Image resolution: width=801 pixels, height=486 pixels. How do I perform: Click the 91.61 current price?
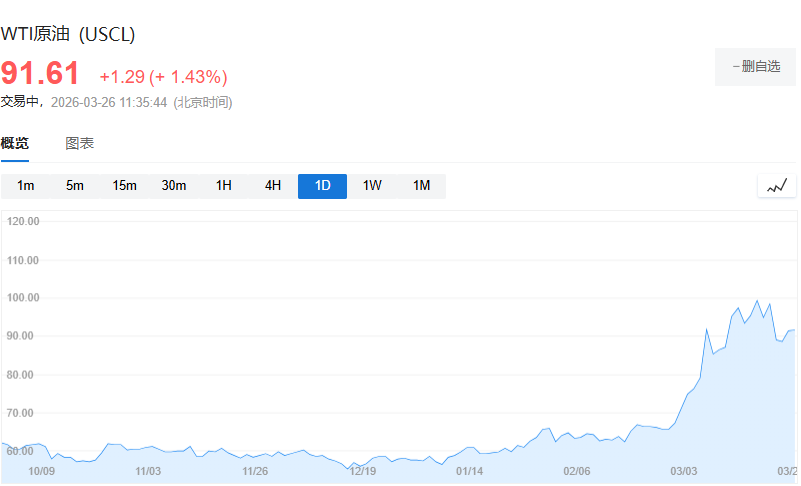point(40,75)
